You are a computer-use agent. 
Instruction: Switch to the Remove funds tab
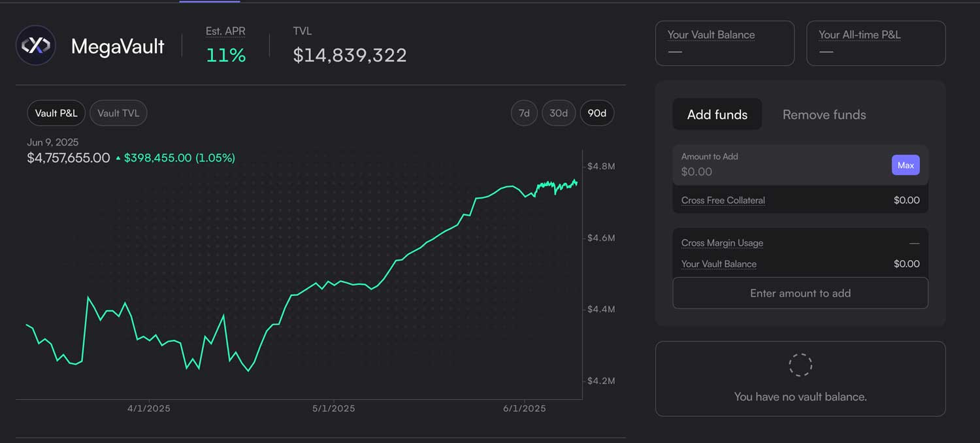(824, 114)
